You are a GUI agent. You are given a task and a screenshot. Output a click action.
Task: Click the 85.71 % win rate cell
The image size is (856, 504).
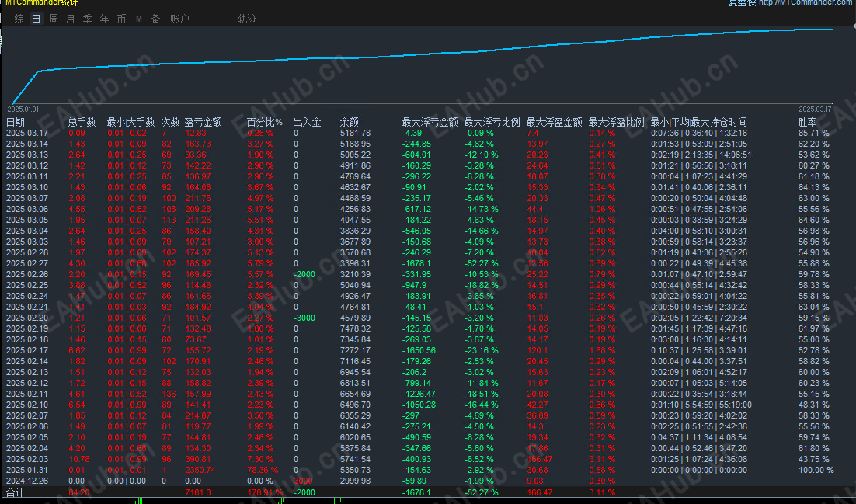tap(813, 133)
